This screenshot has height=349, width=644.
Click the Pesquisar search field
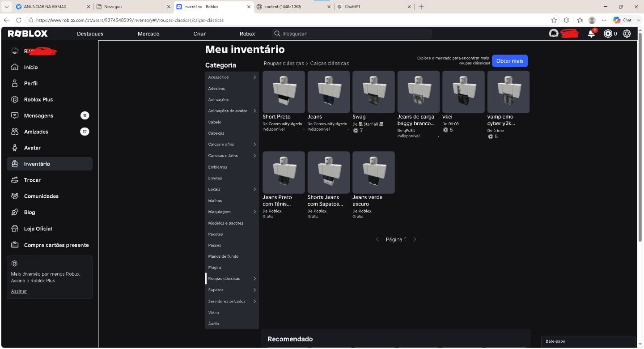click(352, 34)
